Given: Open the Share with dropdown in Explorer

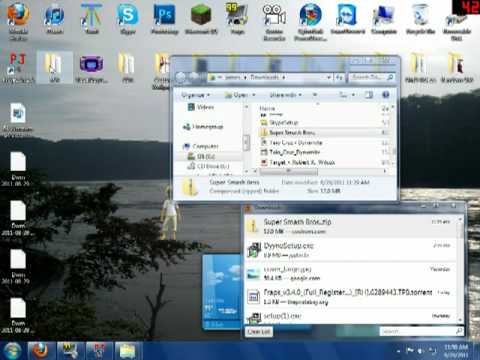Looking at the screenshot, I should 285,95.
